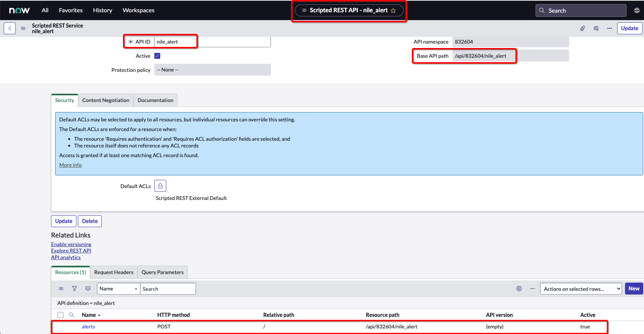Select all rows checkbox in Resources list
644x334 pixels.
pos(60,315)
